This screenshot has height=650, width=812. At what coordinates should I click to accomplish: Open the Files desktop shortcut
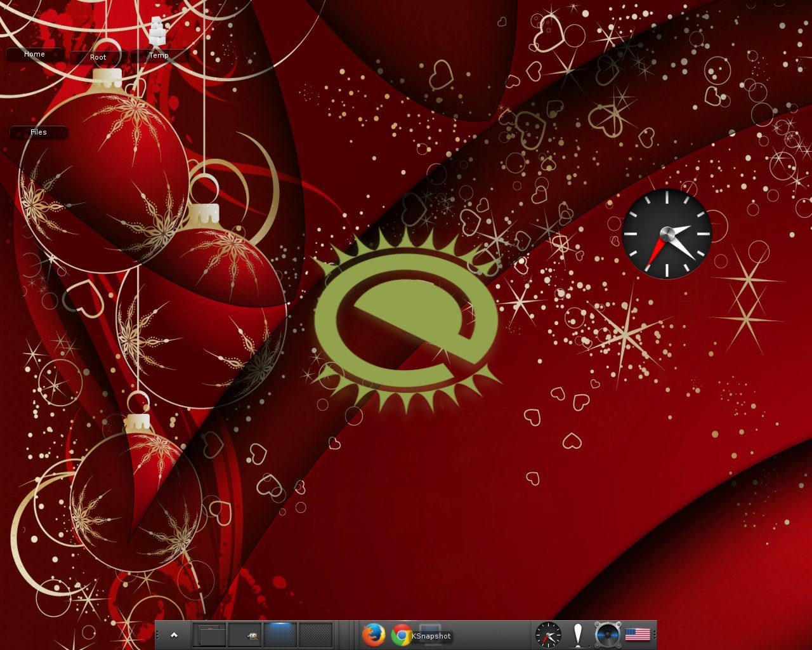[39, 132]
